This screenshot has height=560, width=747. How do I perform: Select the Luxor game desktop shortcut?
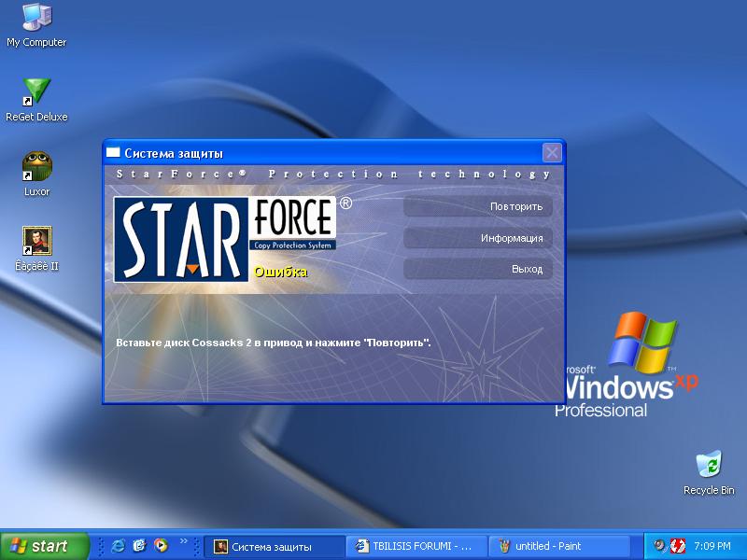[36, 175]
